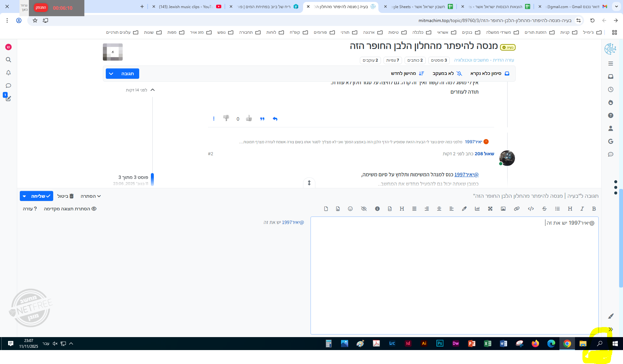Quote the post using quote icon
Viewport: 623px width, 364px height.
coord(262,119)
